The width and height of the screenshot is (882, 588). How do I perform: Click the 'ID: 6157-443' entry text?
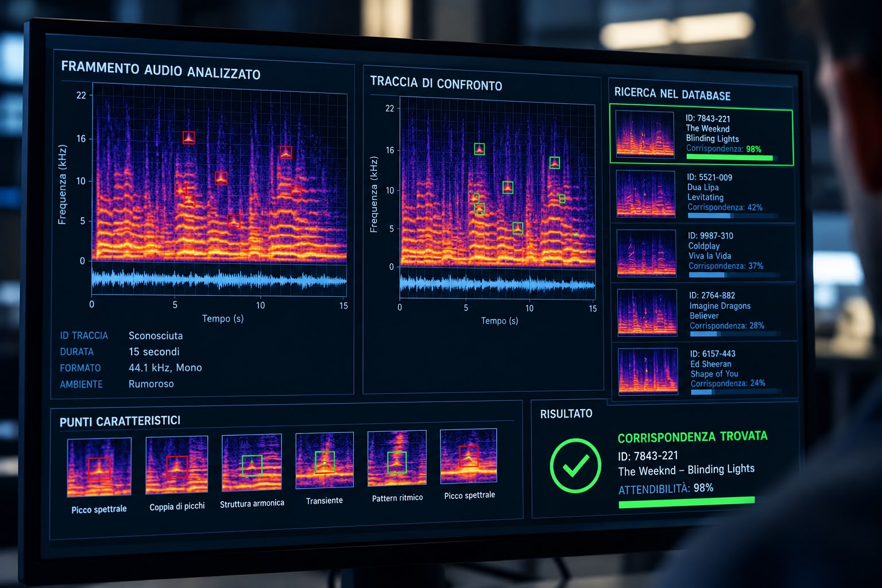(x=713, y=354)
